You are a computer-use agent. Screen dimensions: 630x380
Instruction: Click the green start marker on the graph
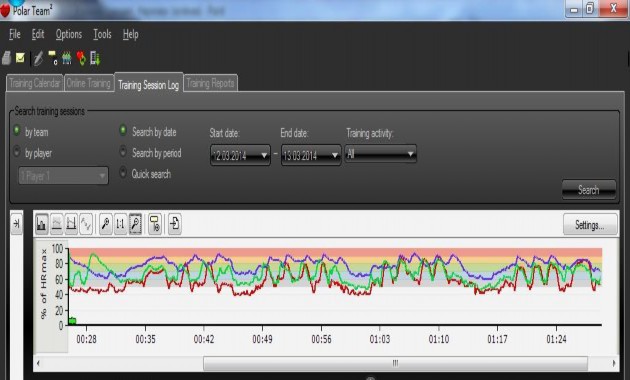pyautogui.click(x=72, y=321)
